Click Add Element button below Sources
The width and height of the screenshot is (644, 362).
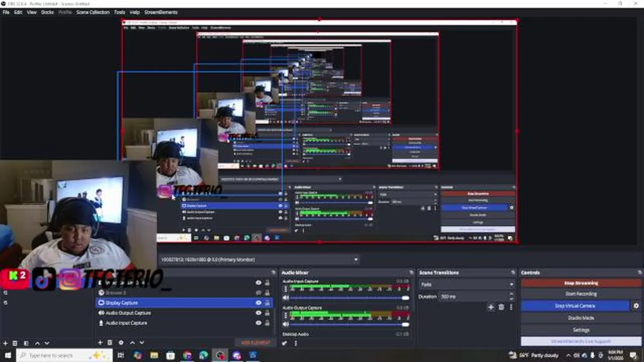click(256, 343)
